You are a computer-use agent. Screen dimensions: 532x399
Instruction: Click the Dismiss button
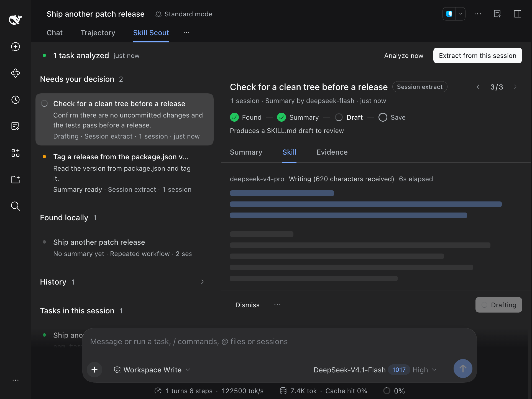[x=247, y=305]
